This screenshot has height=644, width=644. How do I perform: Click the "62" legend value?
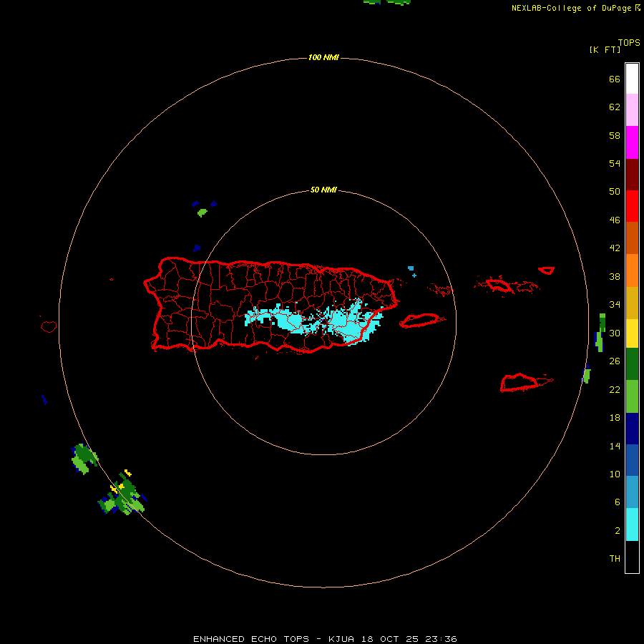tap(615, 107)
